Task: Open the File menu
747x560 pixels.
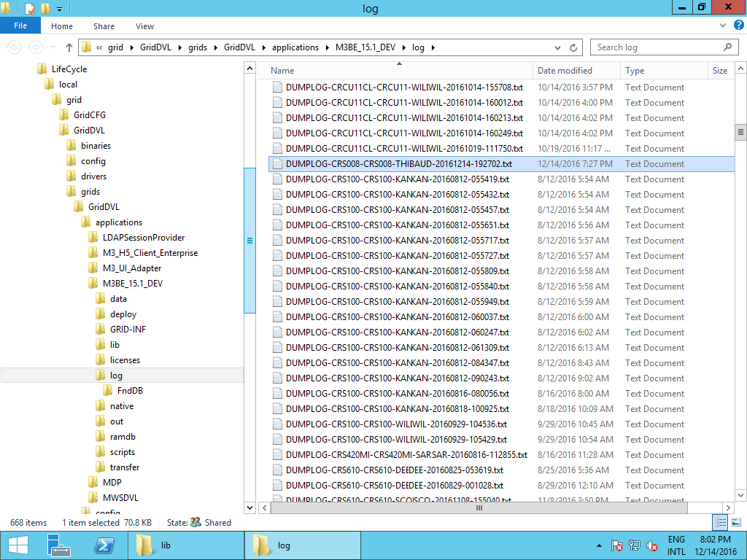Action: pyautogui.click(x=20, y=26)
